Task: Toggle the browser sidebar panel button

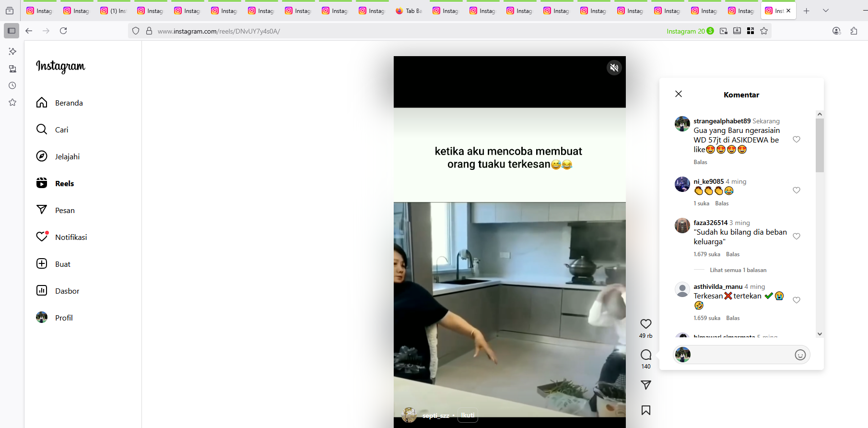Action: point(12,31)
